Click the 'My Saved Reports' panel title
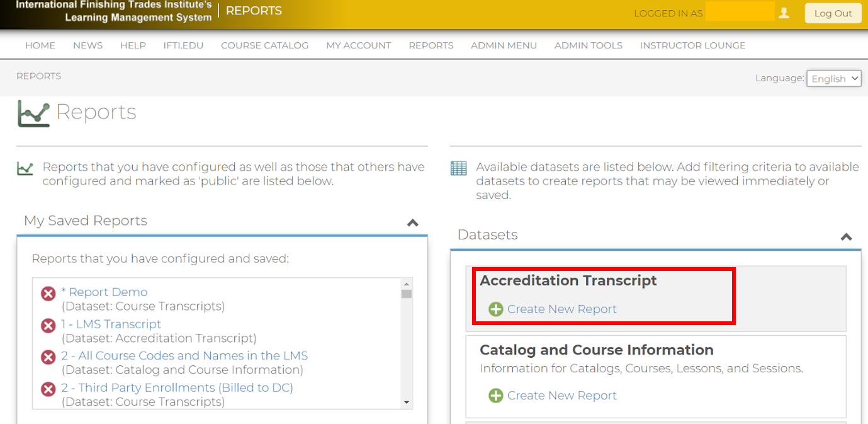 click(86, 221)
